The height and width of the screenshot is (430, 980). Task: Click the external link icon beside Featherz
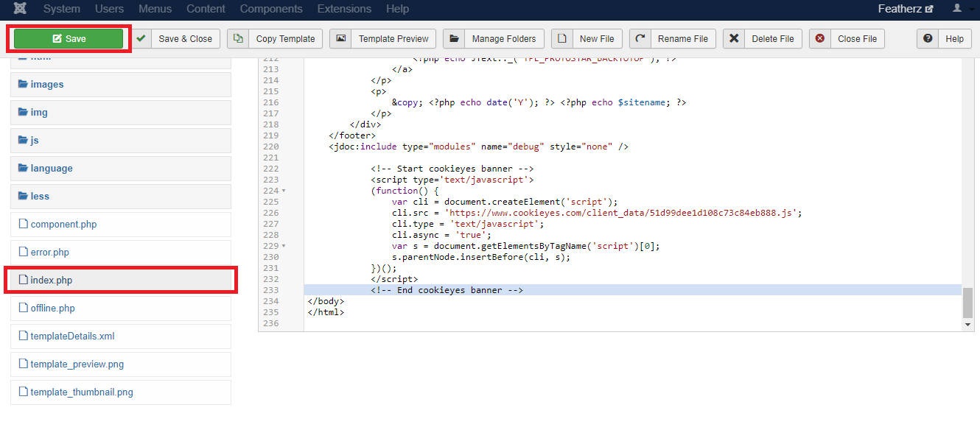pyautogui.click(x=930, y=10)
